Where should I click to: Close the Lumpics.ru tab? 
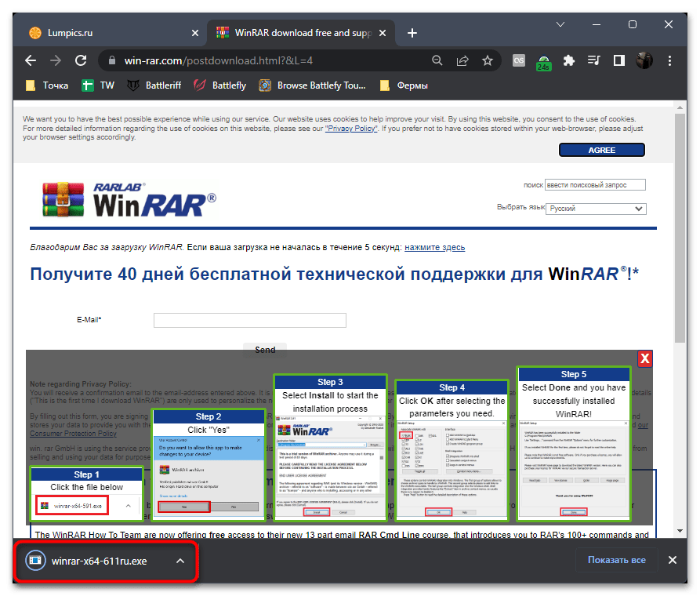click(195, 33)
